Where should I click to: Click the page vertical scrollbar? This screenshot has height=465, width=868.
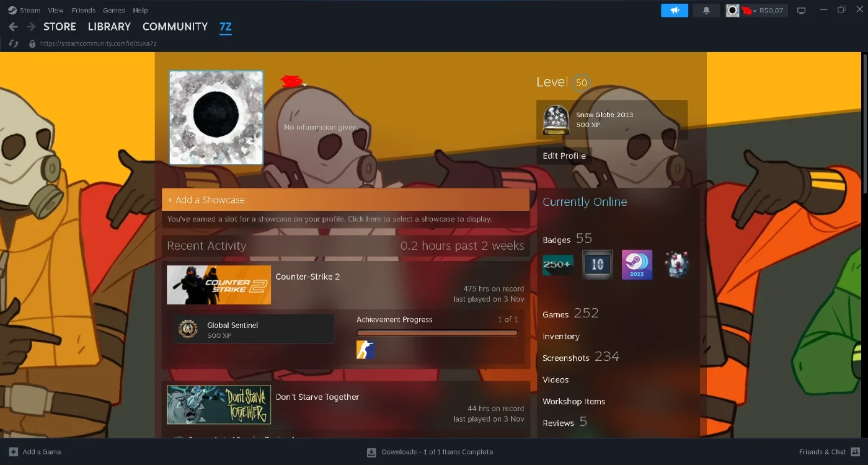coord(864,124)
